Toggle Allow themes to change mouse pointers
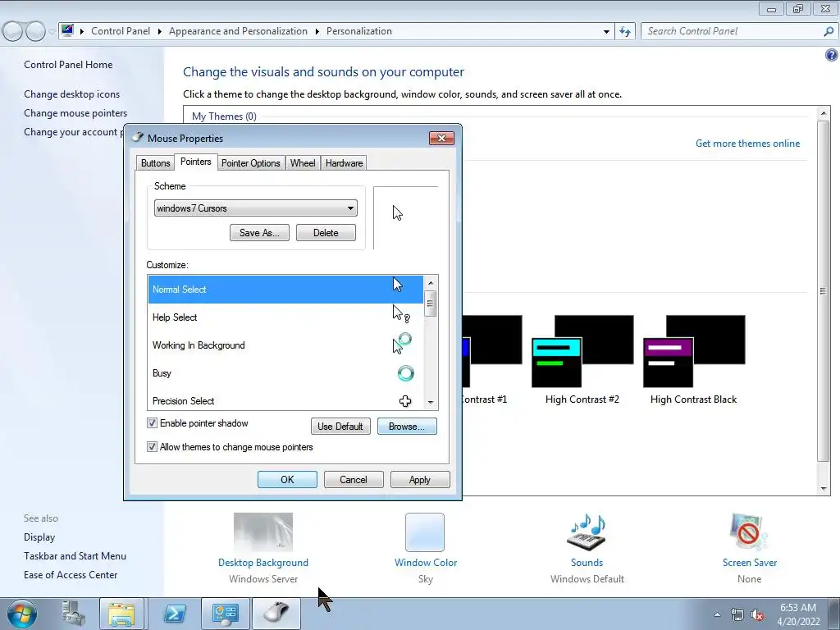This screenshot has height=630, width=840. pos(152,447)
